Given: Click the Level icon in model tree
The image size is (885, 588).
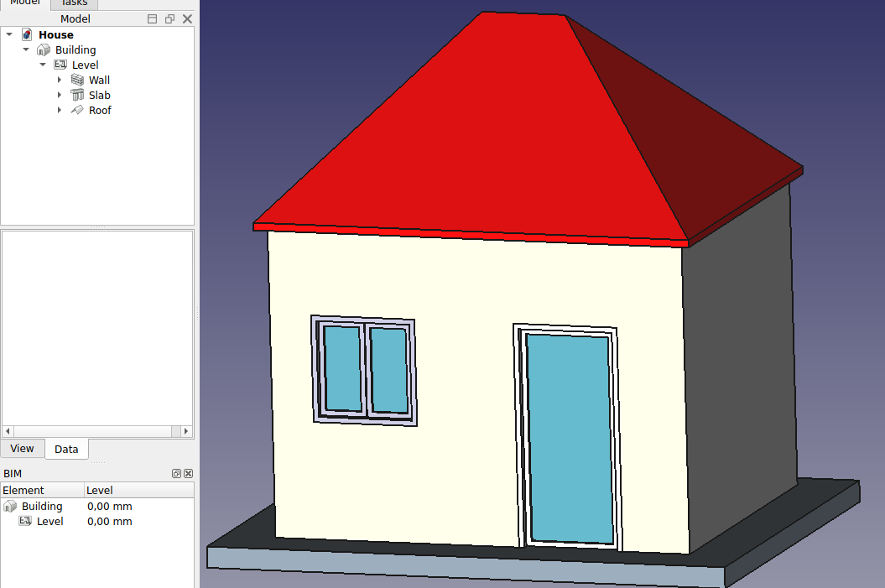Looking at the screenshot, I should 60,65.
